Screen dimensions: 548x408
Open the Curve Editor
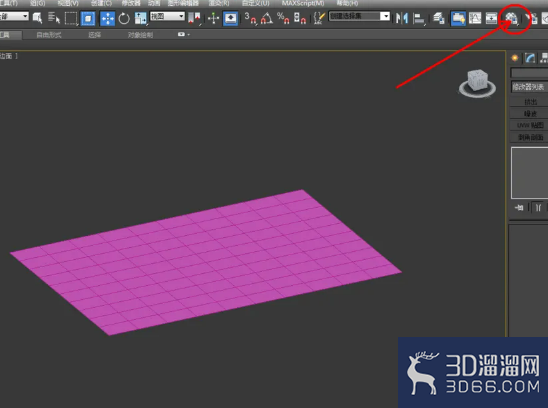[x=475, y=18]
